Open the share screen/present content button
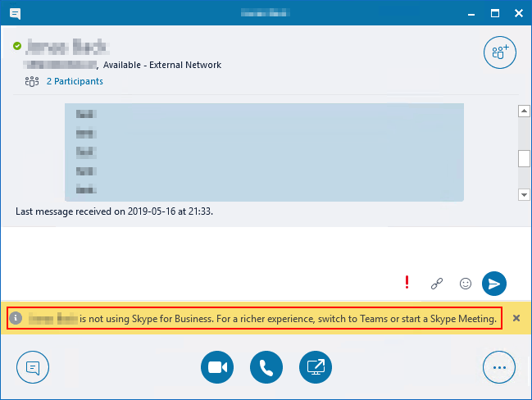Viewport: 532px width, 400px height. pos(316,367)
